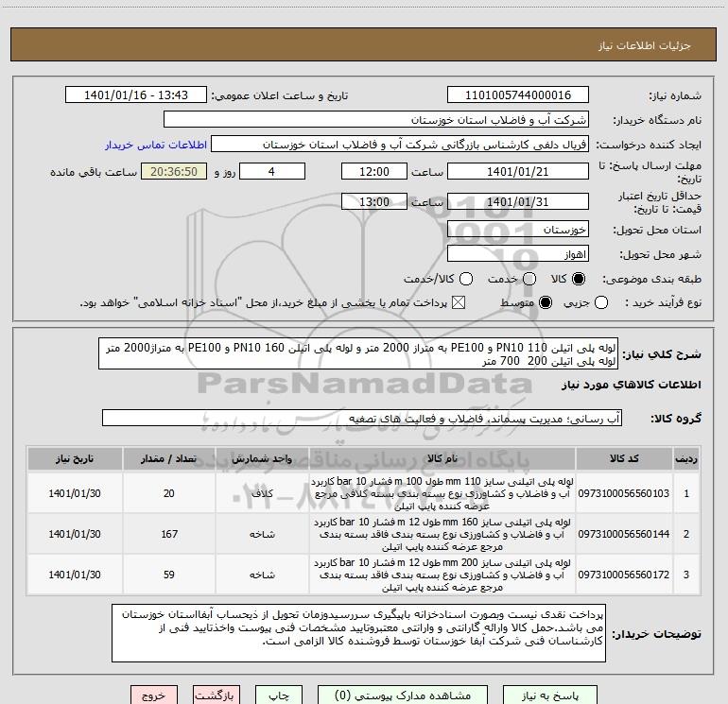Click the response deadline date 1401/01/21
Viewport: 728px width, 704px height.
[x=518, y=171]
